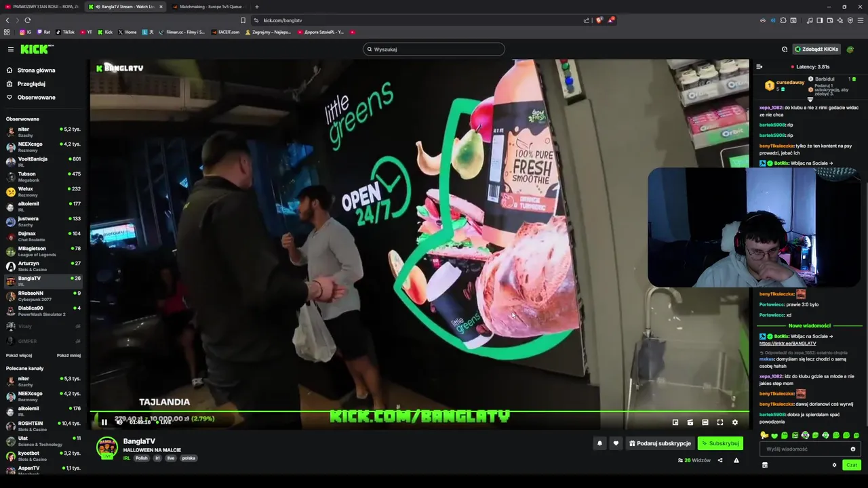
Task: Collapse the chat panel arrow icon
Action: click(x=759, y=66)
